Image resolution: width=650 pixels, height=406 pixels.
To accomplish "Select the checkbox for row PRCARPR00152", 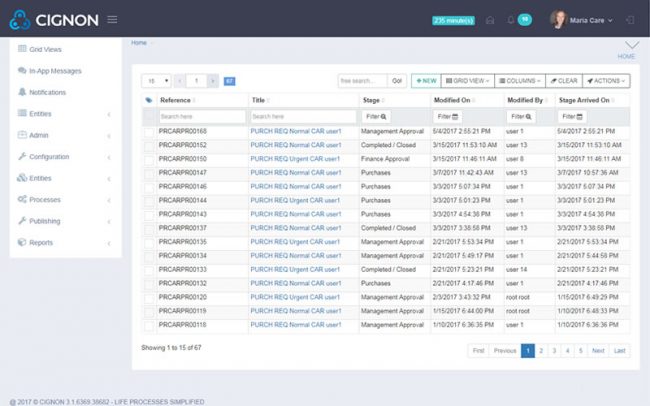I will pyautogui.click(x=149, y=145).
